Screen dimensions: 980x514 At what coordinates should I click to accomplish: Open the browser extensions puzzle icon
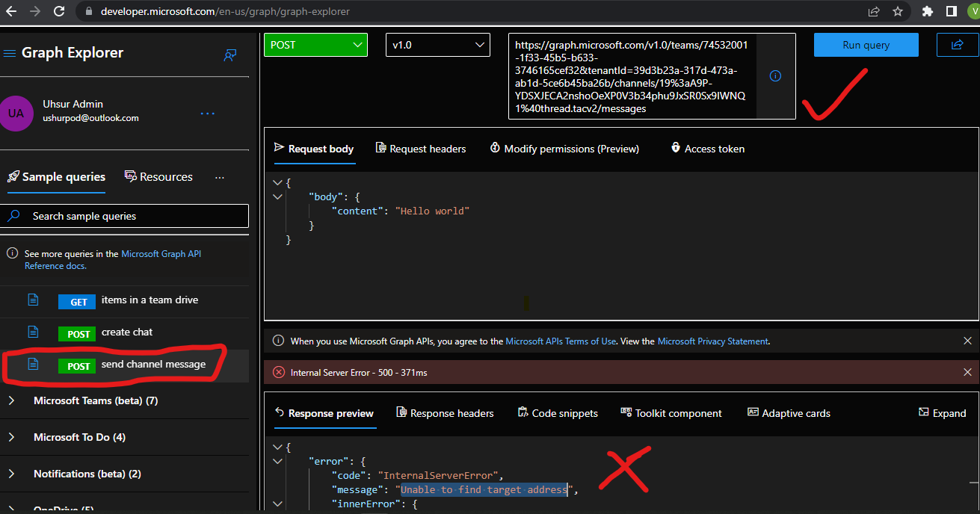tap(928, 12)
